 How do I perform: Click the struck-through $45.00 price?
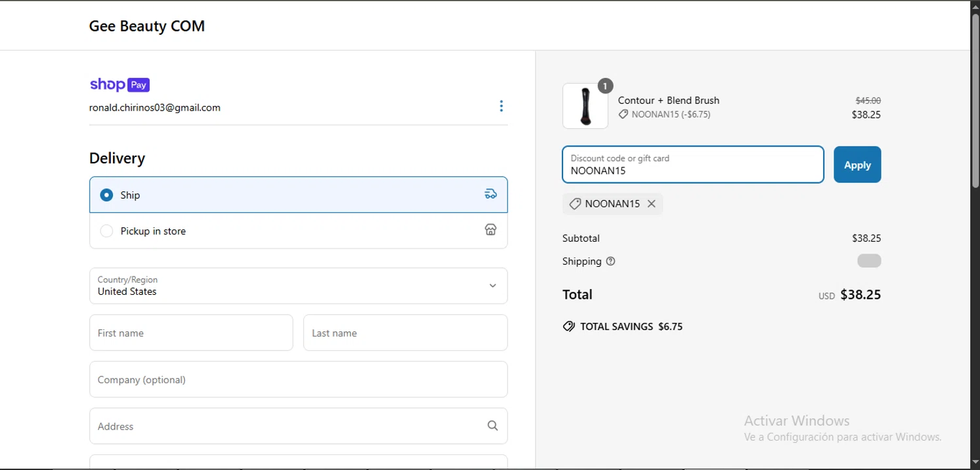[x=868, y=101]
